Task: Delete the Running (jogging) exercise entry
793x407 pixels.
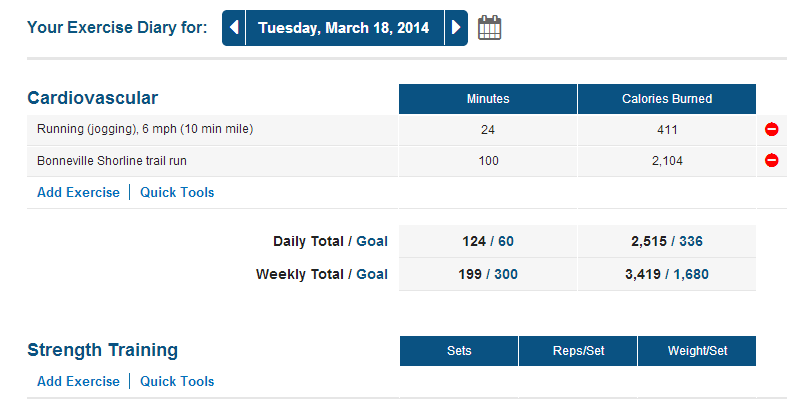Action: pyautogui.click(x=771, y=130)
